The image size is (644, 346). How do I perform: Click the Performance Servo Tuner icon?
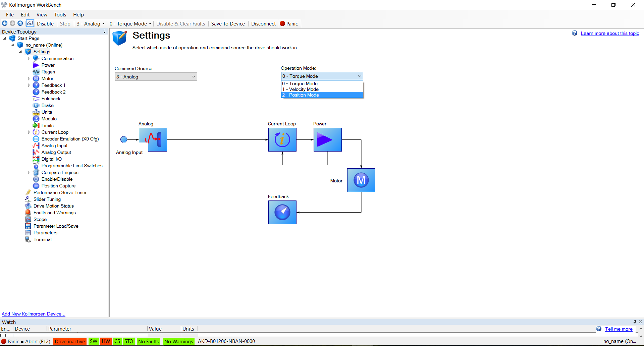(x=28, y=192)
